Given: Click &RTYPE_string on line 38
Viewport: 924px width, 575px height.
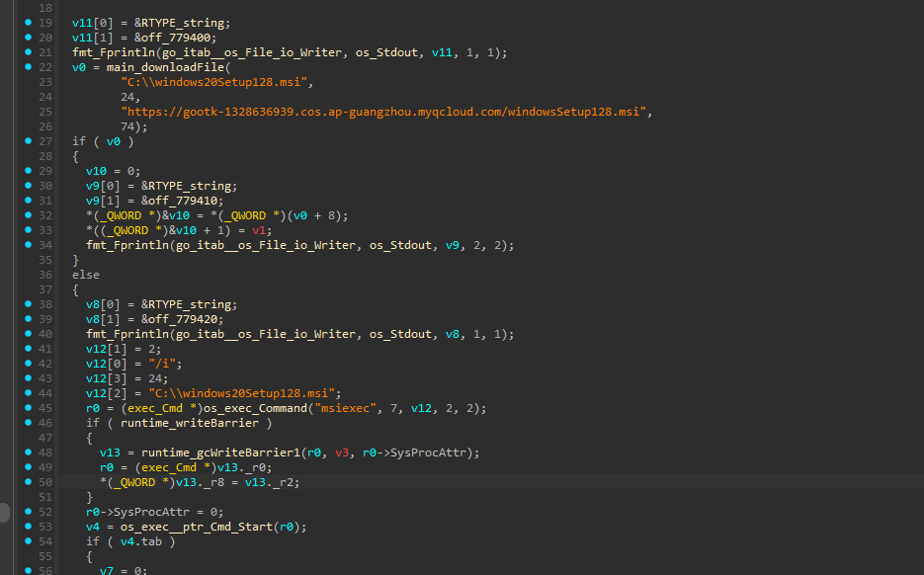Looking at the screenshot, I should [x=186, y=304].
